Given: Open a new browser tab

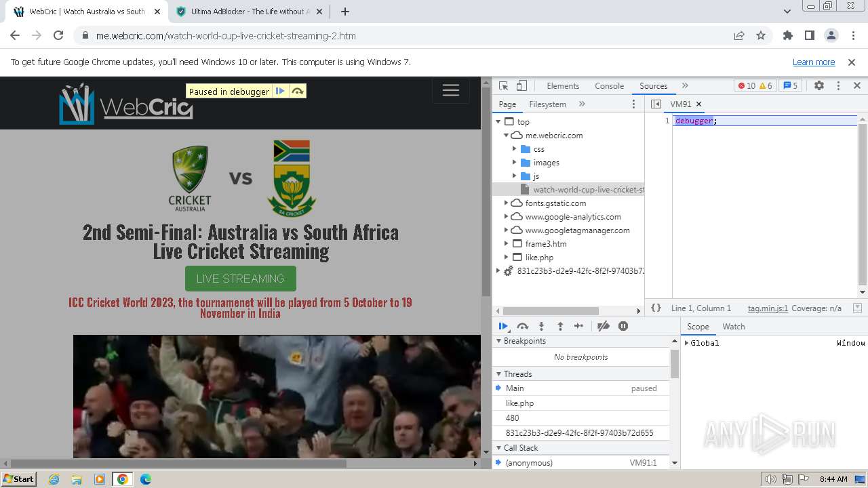Looking at the screenshot, I should coord(345,12).
